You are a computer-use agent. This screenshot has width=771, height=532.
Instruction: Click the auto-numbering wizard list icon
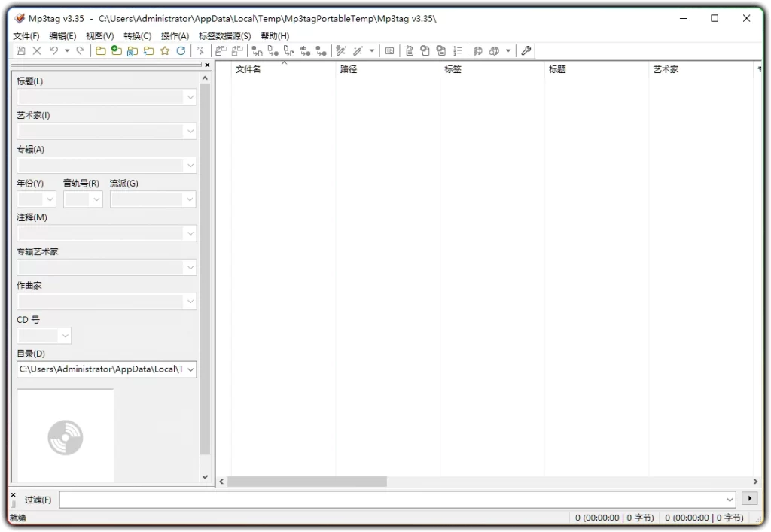(457, 50)
